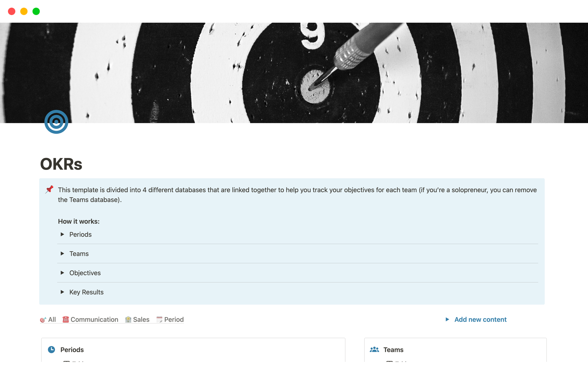
Task: Expand the Periods toggle section
Action: (62, 234)
